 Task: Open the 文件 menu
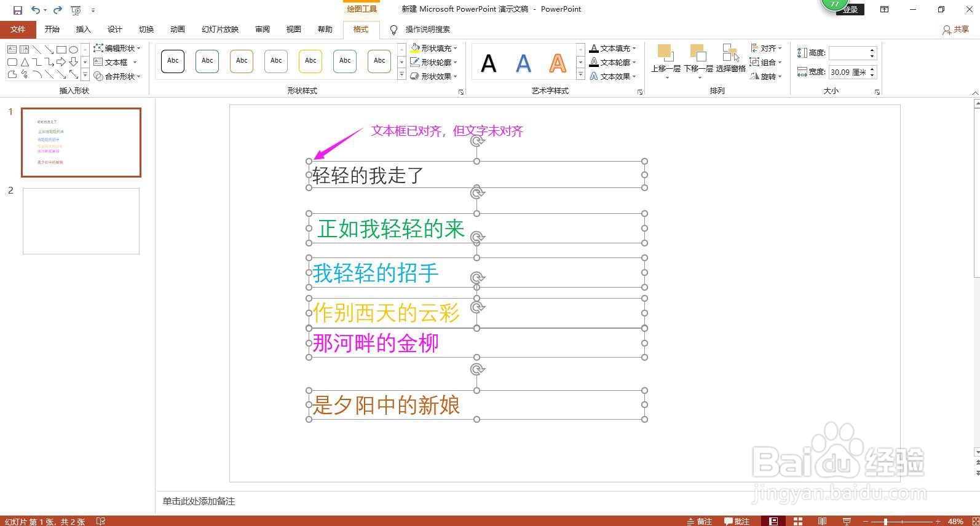pyautogui.click(x=18, y=29)
